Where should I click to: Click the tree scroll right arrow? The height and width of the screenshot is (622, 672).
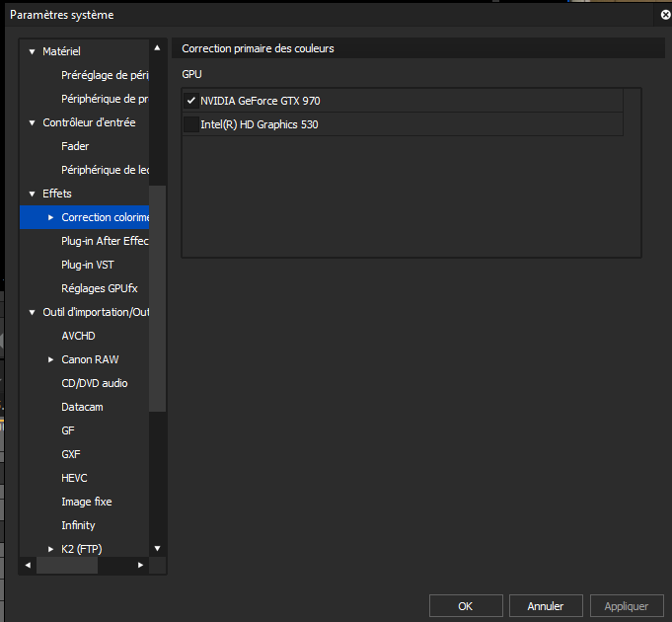pos(140,565)
